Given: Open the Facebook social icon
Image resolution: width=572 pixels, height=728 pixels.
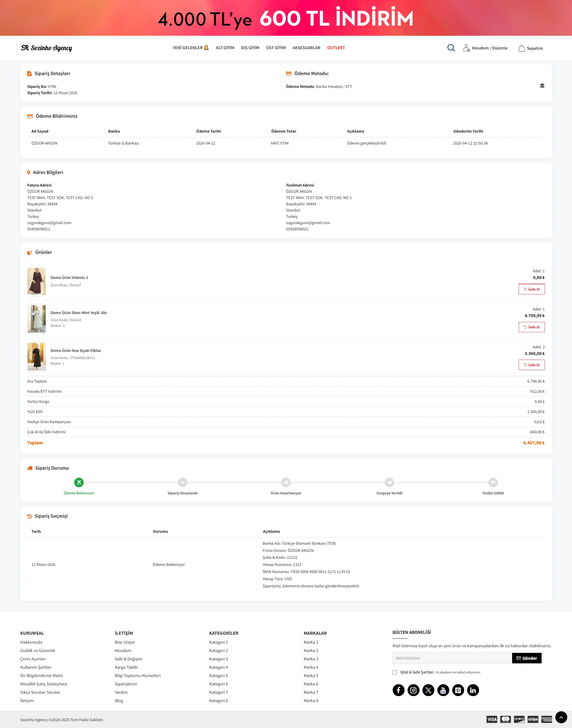Looking at the screenshot, I should pyautogui.click(x=398, y=690).
